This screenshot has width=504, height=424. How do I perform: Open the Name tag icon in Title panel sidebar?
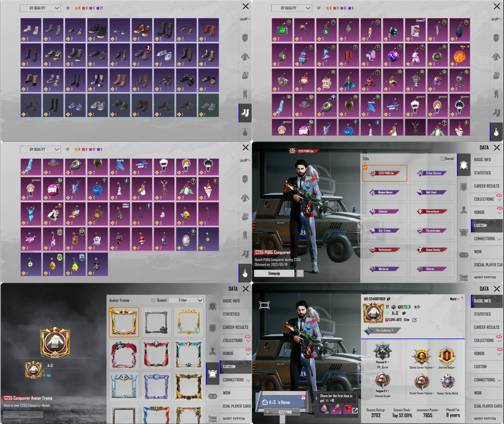coord(464,277)
